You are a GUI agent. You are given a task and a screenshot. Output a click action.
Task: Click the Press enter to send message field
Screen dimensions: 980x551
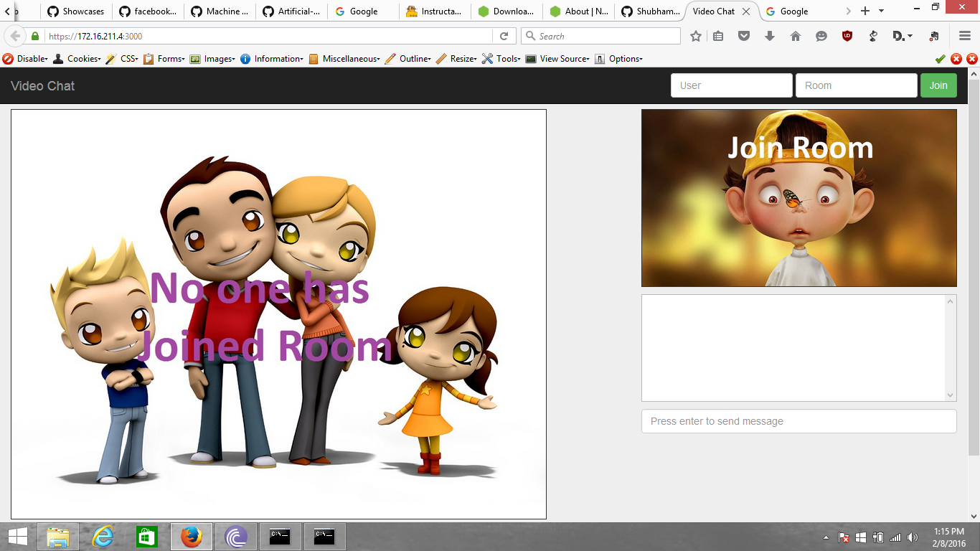(798, 421)
